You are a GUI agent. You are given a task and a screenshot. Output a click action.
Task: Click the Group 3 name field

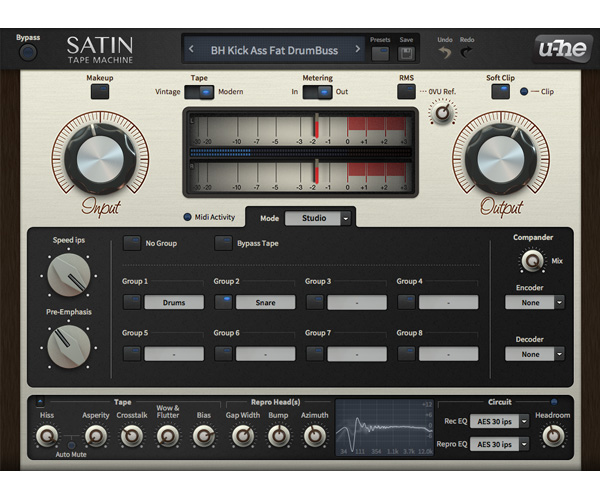pyautogui.click(x=357, y=302)
